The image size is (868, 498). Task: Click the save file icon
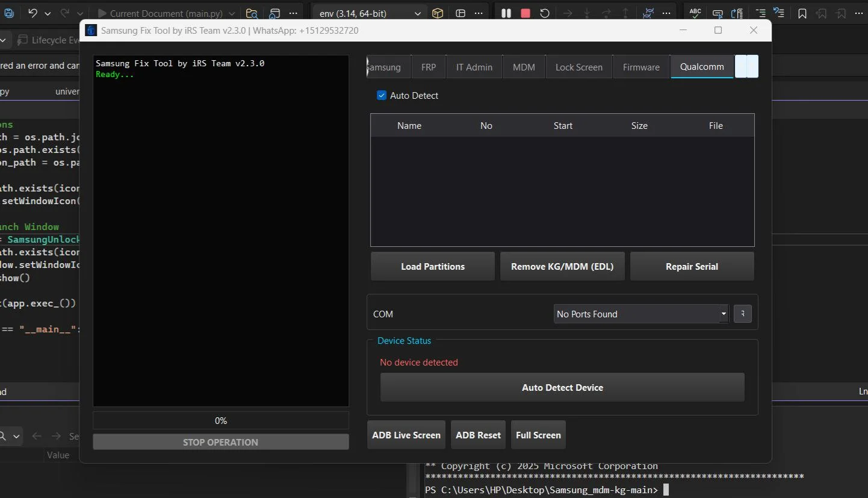point(9,13)
